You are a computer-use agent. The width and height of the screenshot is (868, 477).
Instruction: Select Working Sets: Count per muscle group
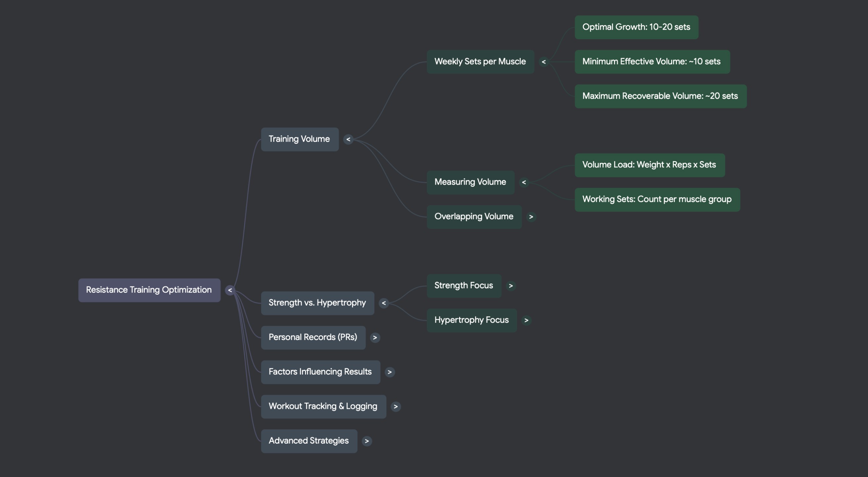point(657,199)
